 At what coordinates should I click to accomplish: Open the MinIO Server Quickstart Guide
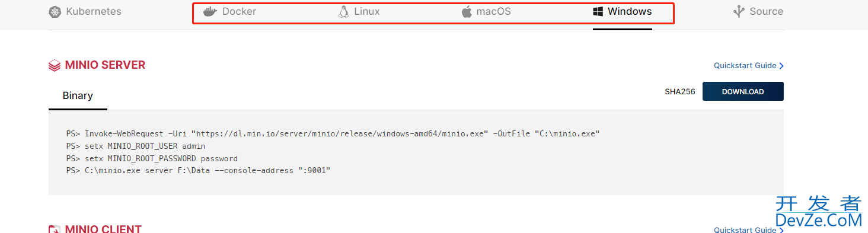coord(749,66)
